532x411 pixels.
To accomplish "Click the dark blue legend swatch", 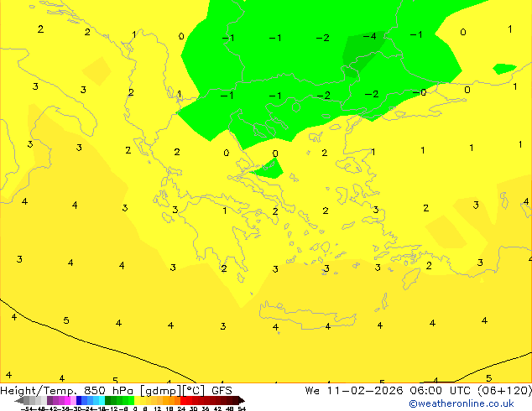I will pos(79,401).
